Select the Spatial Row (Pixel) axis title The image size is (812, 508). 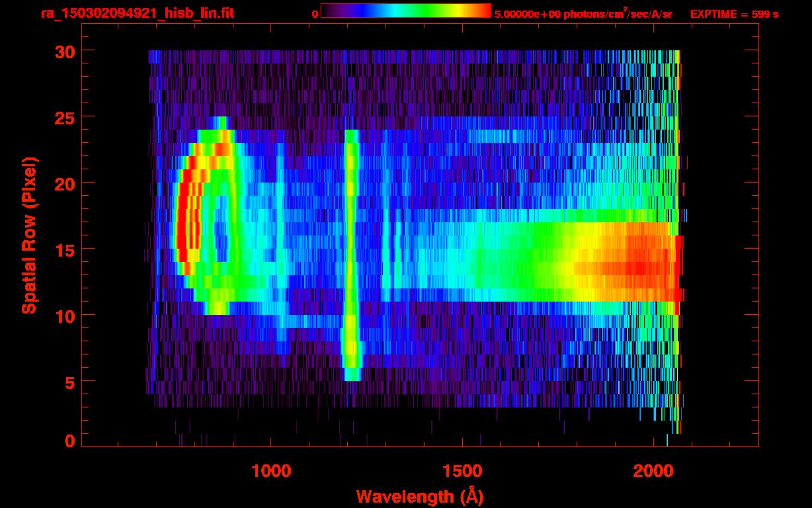coord(28,235)
